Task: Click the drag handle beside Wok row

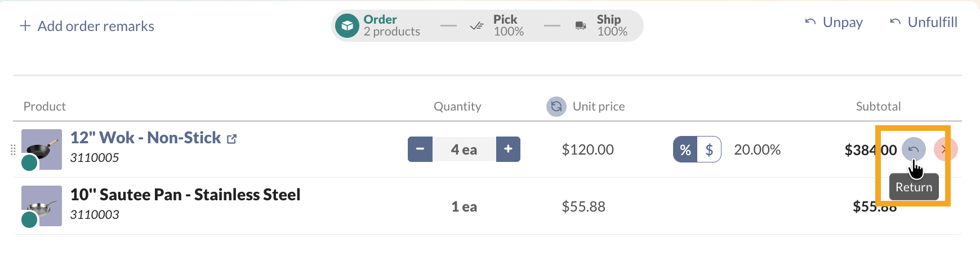Action: [x=13, y=150]
